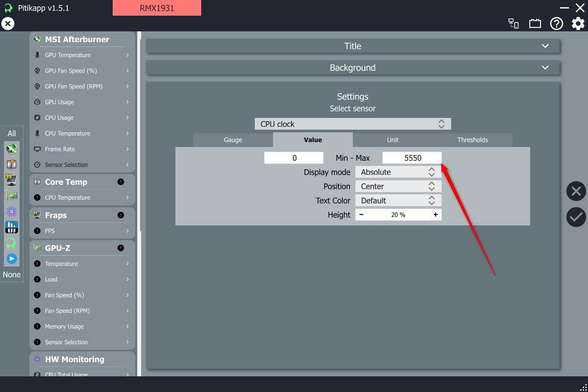
Task: Switch to the Unit tab
Action: pos(393,140)
